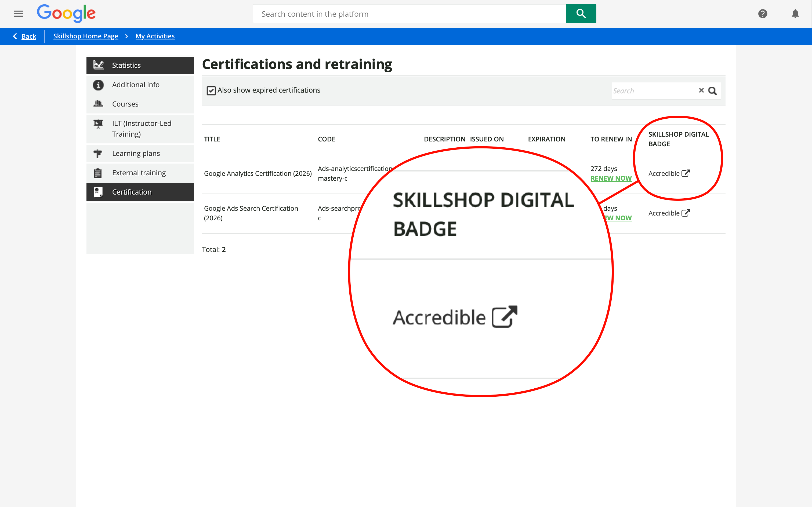Click the ILT instructor presentation icon
Viewport: 812px width, 507px height.
[98, 124]
